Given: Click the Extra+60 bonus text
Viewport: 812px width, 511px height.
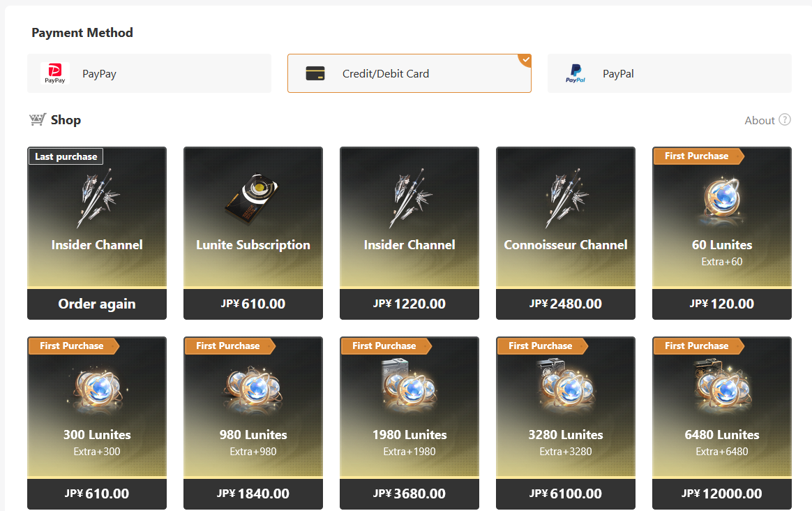Looking at the screenshot, I should click(x=722, y=262).
